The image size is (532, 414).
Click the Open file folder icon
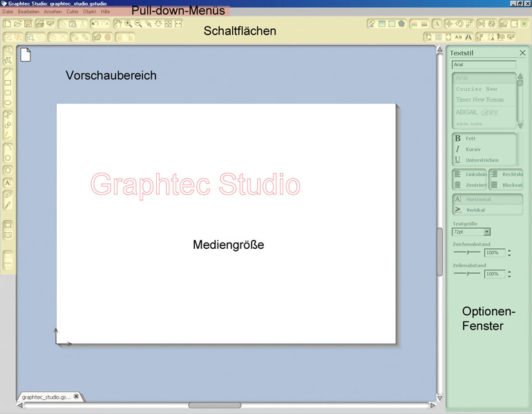[18, 23]
